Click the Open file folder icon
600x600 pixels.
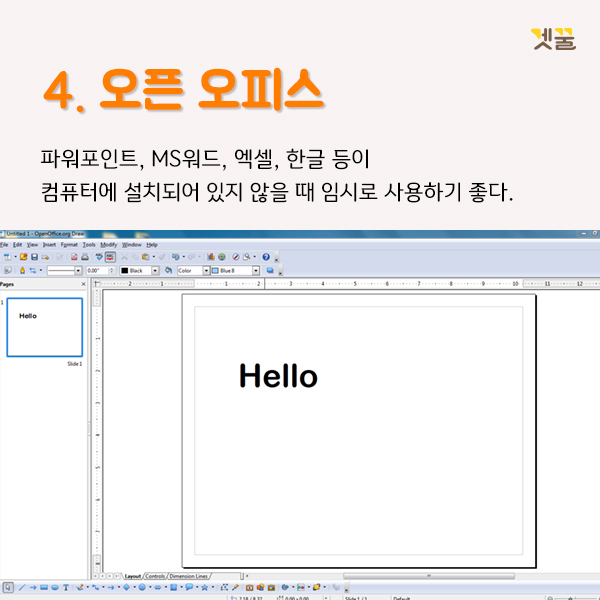[x=24, y=257]
